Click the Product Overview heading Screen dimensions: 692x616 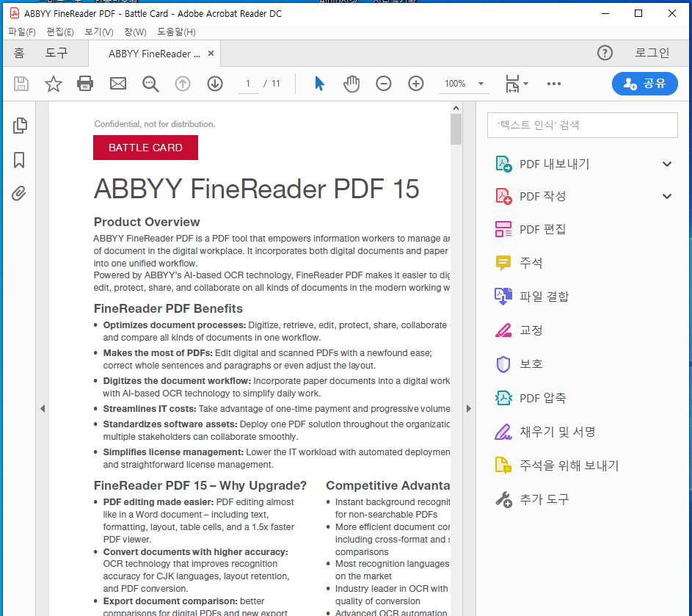tap(147, 222)
